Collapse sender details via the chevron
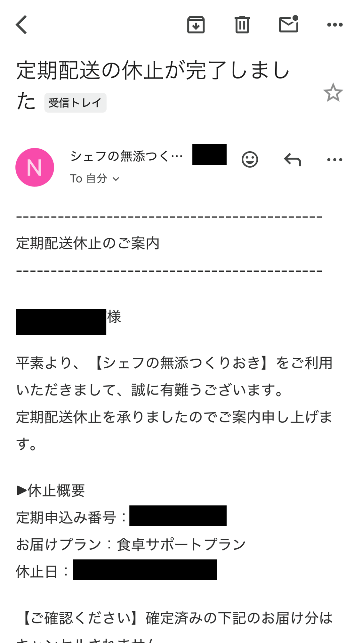The width and height of the screenshot is (362, 644). coord(117,179)
